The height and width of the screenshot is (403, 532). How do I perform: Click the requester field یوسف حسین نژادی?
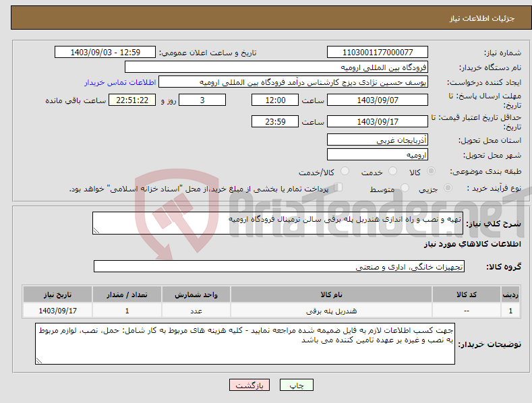293,82
